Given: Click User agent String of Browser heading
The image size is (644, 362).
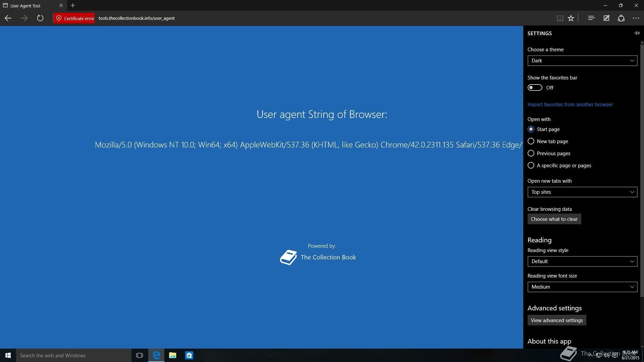Looking at the screenshot, I should click(322, 115).
